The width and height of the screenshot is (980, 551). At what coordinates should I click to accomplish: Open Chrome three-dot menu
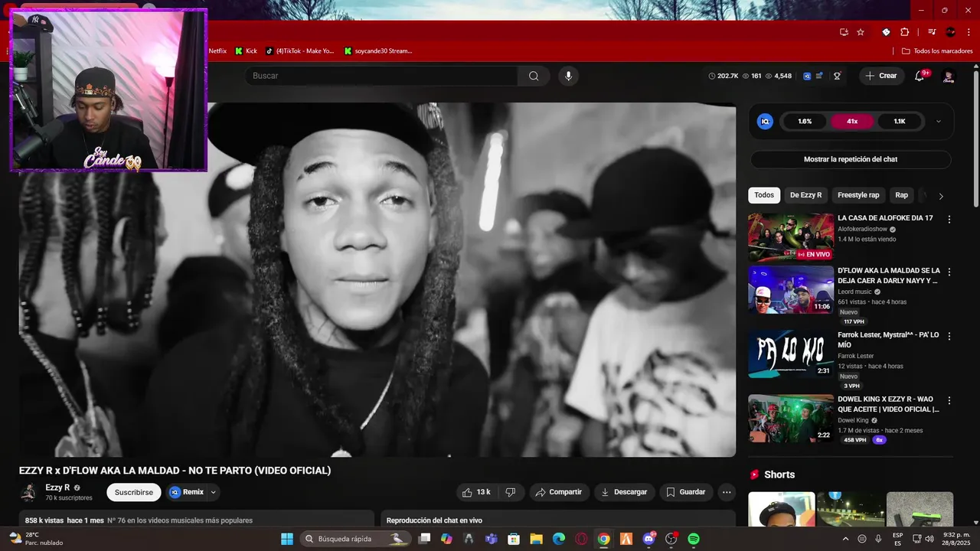point(969,32)
